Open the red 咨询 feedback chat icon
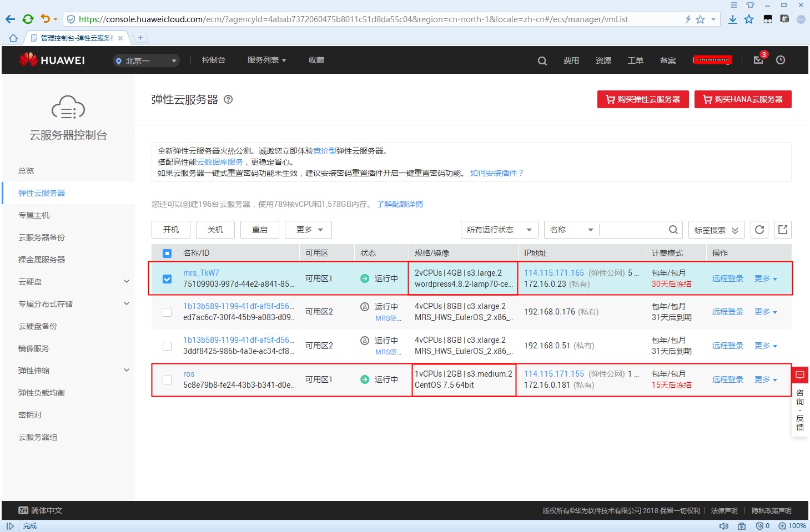This screenshot has height=532, width=810. point(800,375)
